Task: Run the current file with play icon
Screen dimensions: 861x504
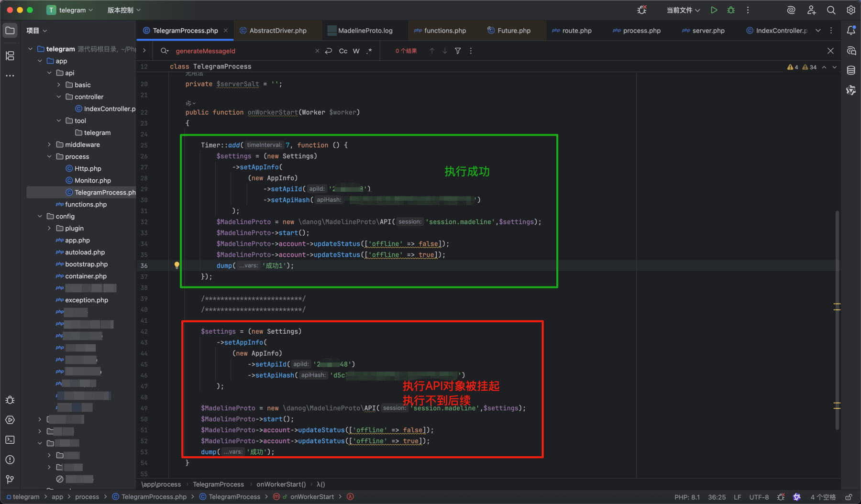Action: pos(714,10)
